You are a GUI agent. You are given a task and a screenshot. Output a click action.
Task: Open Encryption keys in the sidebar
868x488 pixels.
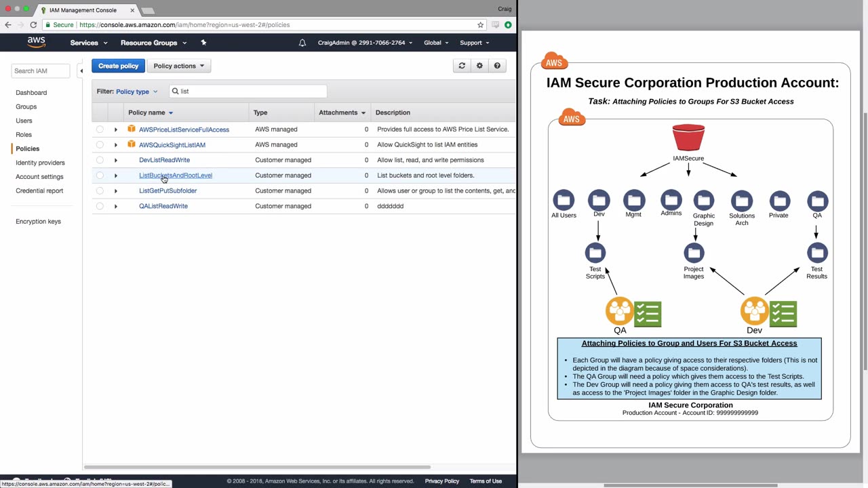(38, 222)
